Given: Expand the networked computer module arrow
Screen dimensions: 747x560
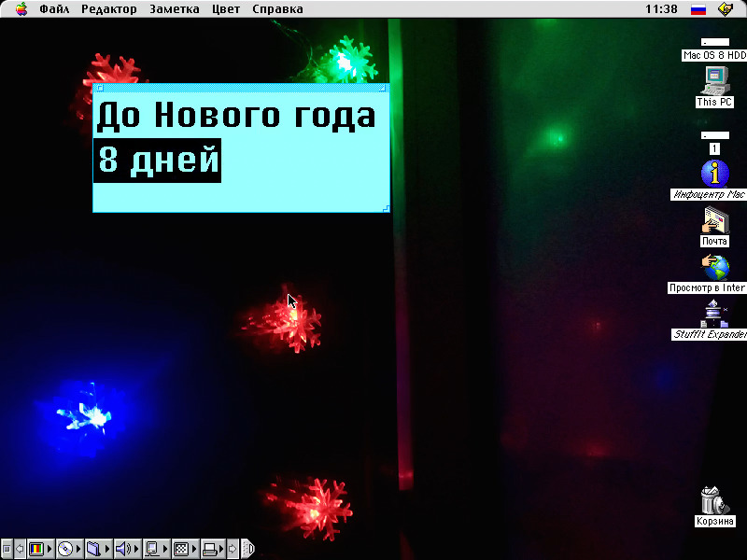Looking at the screenshot, I should [x=166, y=550].
